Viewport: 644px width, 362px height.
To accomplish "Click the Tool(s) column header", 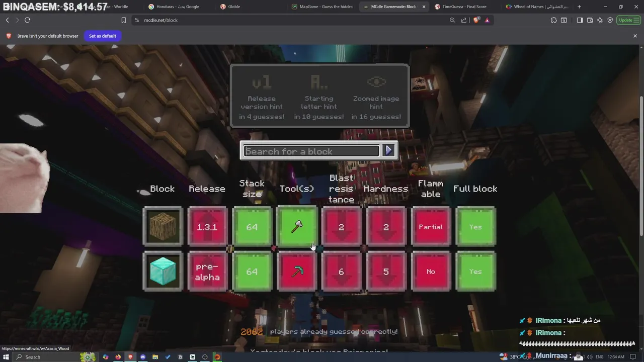I will click(x=297, y=189).
